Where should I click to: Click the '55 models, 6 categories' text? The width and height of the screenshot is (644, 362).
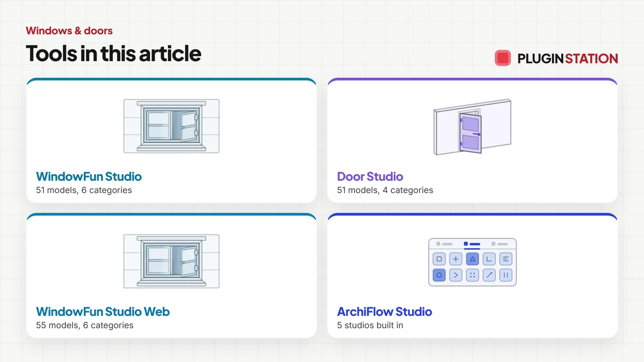click(x=85, y=325)
